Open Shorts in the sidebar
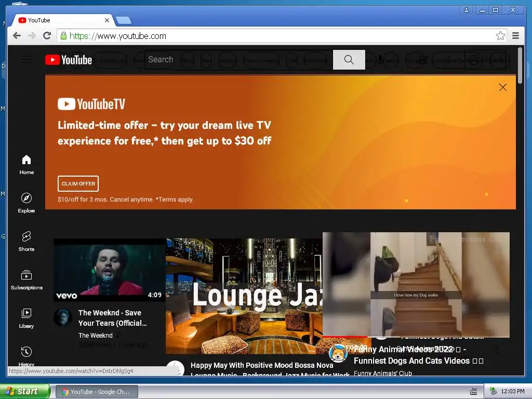532x399 pixels. (x=26, y=242)
